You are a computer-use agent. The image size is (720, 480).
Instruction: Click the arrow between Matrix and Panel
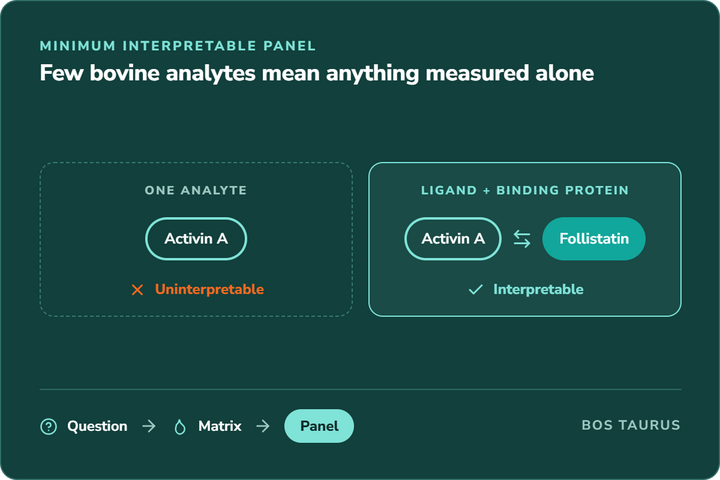pos(263,426)
